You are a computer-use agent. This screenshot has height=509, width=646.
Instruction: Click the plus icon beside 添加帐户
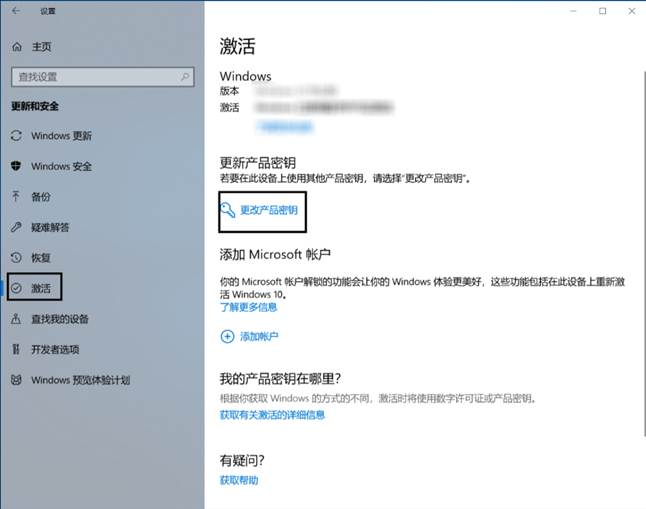[227, 337]
